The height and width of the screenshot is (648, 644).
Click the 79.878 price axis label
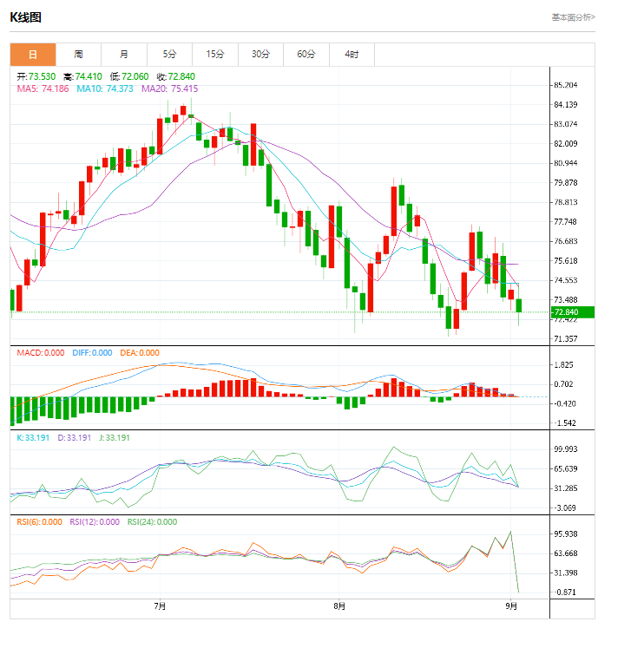(566, 183)
